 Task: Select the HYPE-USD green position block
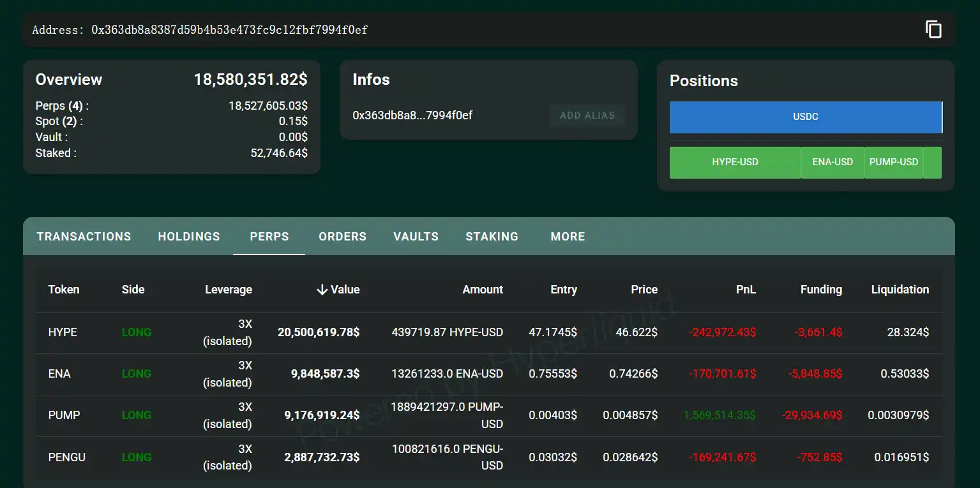[735, 162]
